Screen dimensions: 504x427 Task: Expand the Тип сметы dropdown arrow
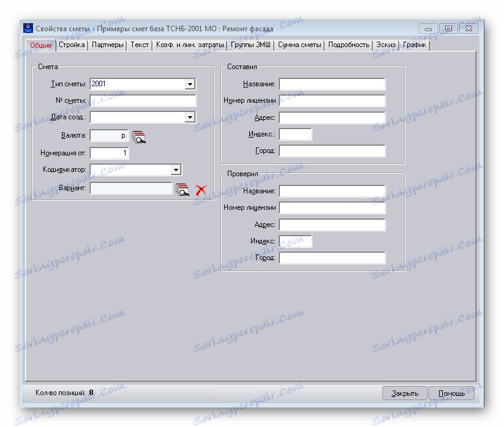coord(190,84)
